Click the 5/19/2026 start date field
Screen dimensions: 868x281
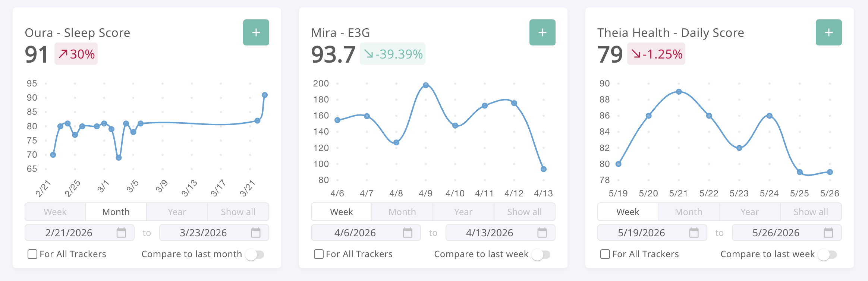[x=652, y=233]
